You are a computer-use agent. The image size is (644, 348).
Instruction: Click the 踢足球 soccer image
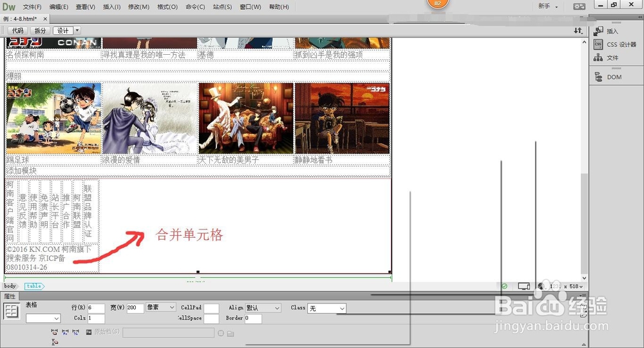click(53, 119)
